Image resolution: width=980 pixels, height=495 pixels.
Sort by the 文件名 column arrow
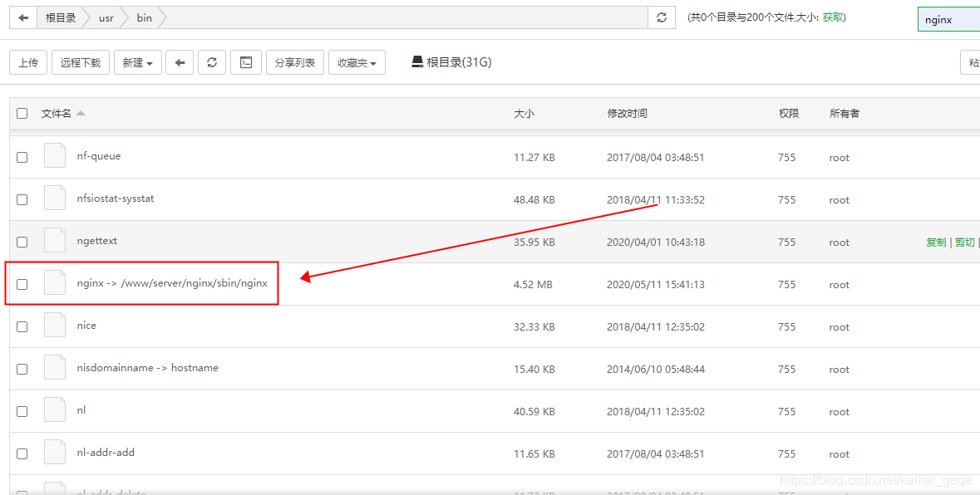[x=81, y=114]
